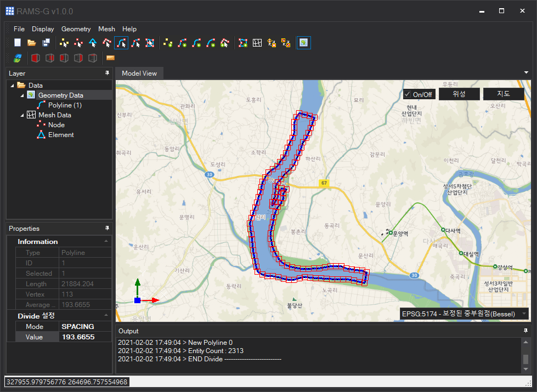
Task: Toggle the background map toolbar icon
Action: (304, 43)
